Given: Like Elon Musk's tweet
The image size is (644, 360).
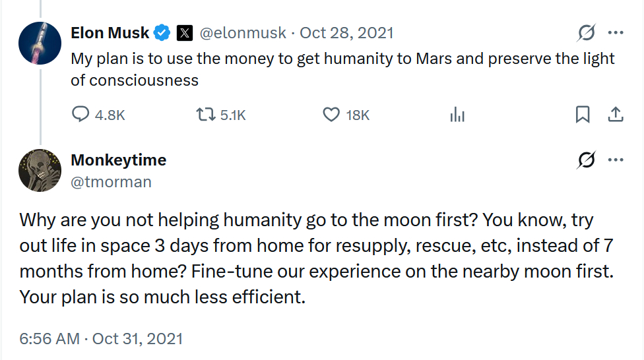Looking at the screenshot, I should pos(331,115).
